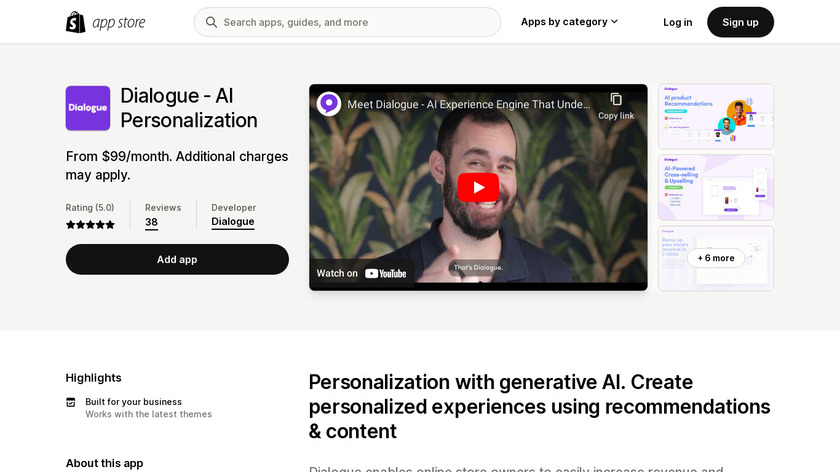The image size is (840, 472).
Task: Click the YouTube logo in Watch on
Action: [x=386, y=273]
